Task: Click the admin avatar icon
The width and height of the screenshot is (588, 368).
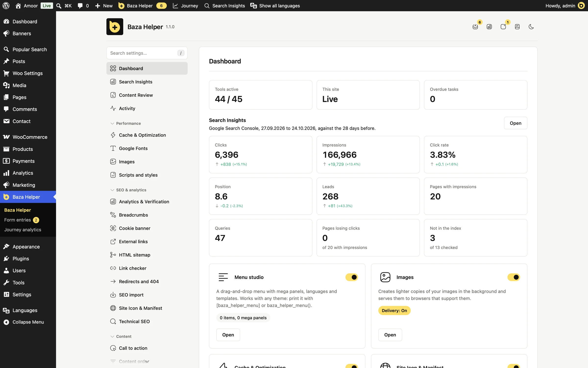Action: point(581,6)
